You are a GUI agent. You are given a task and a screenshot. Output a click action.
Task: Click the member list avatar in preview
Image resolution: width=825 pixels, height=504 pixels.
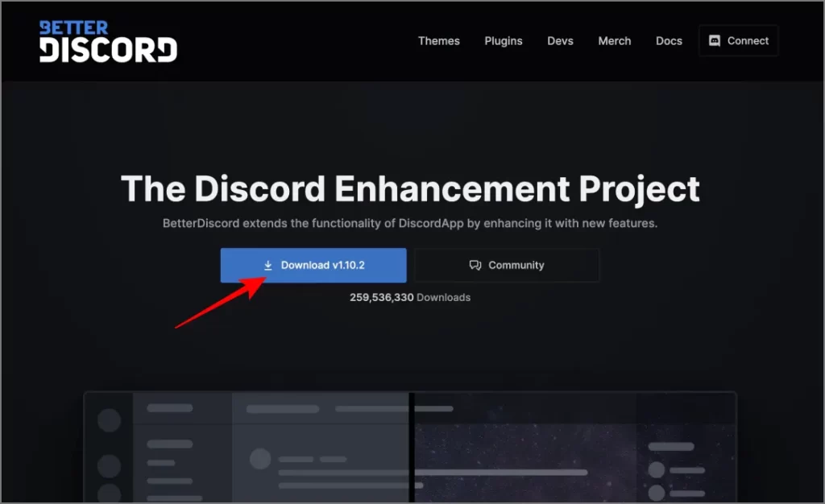click(x=657, y=470)
